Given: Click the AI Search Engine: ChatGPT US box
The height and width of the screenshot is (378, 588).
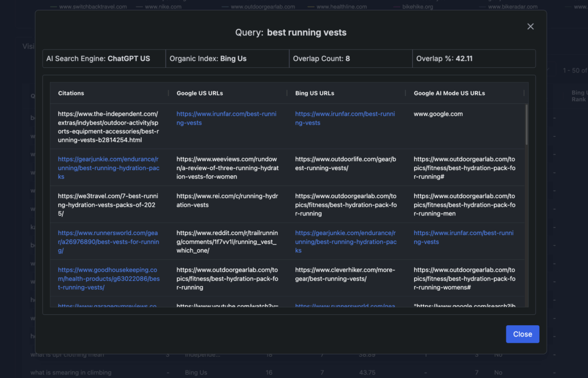Looking at the screenshot, I should 105,59.
